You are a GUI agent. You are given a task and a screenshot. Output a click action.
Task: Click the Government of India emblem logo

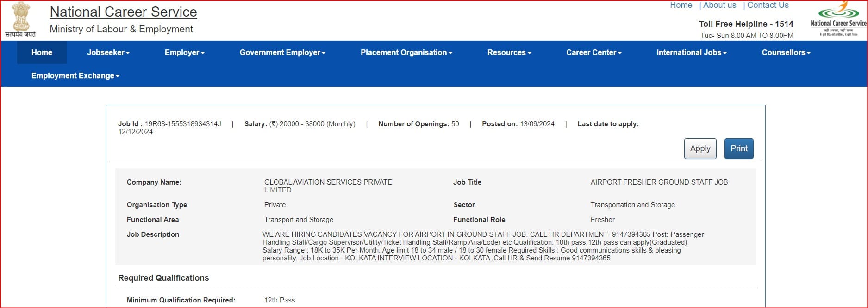coord(20,19)
